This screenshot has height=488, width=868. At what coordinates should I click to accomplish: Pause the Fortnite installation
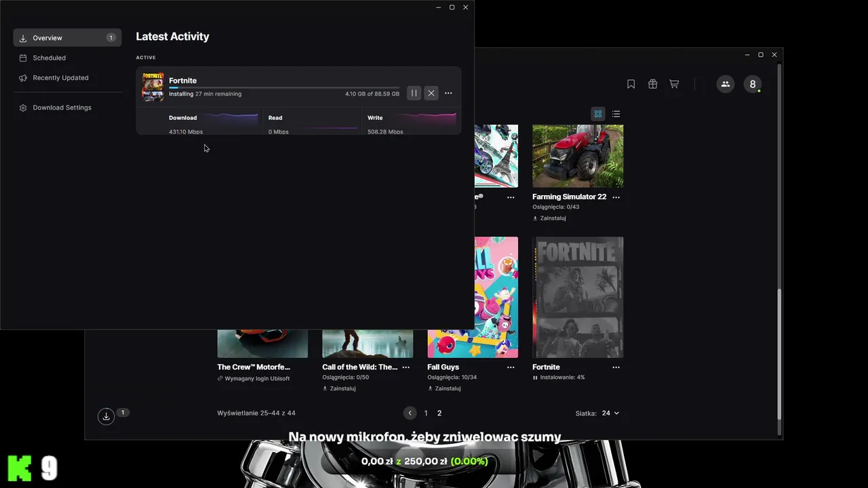pyautogui.click(x=414, y=94)
